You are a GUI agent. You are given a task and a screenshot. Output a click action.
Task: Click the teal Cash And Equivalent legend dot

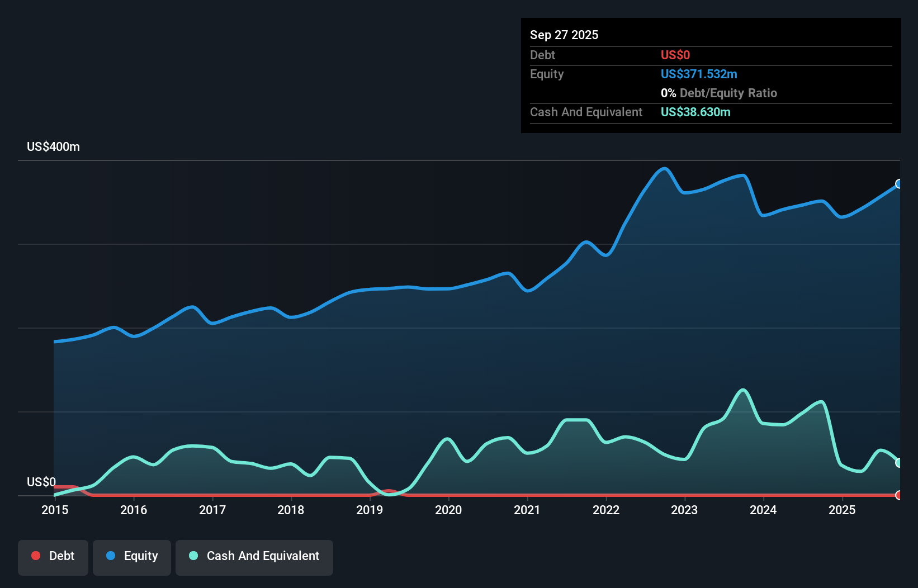(x=192, y=556)
